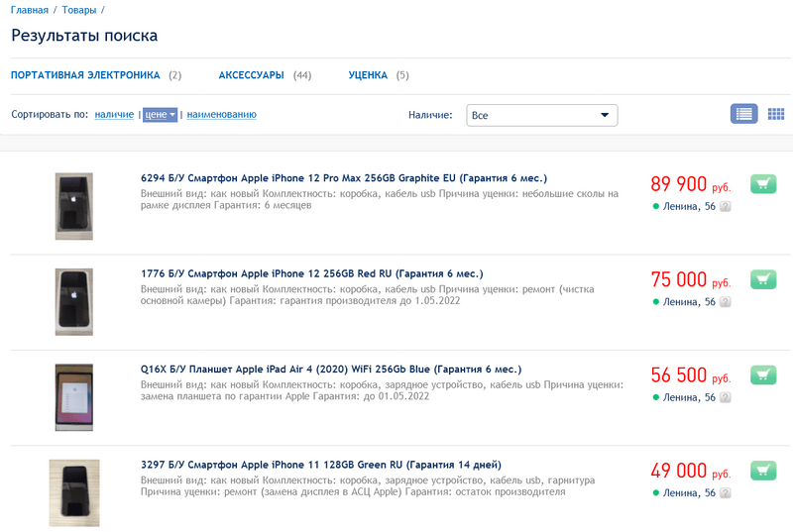The image size is (793, 532).
Task: Click Ленина, 56 under 56 500 price
Action: (x=689, y=397)
